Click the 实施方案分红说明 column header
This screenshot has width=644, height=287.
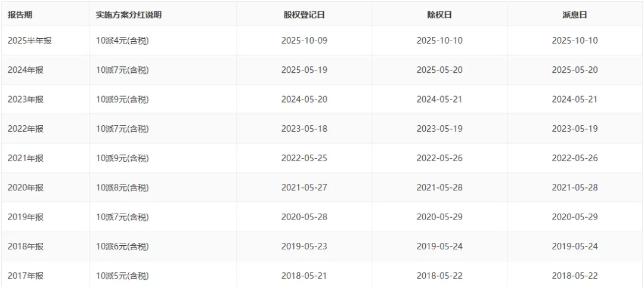click(129, 15)
